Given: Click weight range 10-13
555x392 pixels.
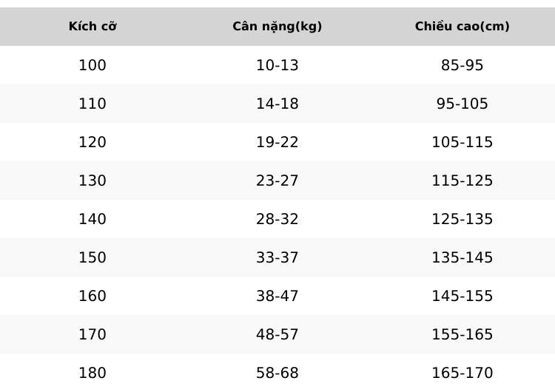Looking at the screenshot, I should pyautogui.click(x=277, y=66).
